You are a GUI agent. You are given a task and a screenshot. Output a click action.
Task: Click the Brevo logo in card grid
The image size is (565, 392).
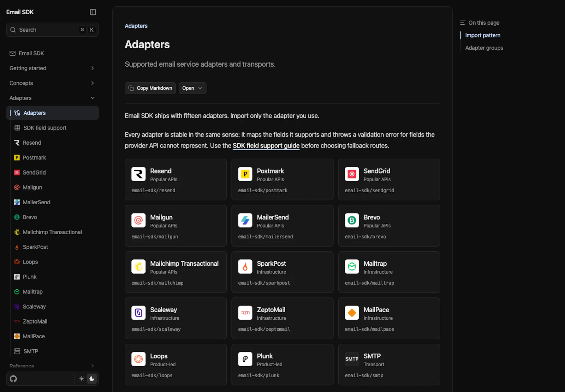pyautogui.click(x=352, y=220)
